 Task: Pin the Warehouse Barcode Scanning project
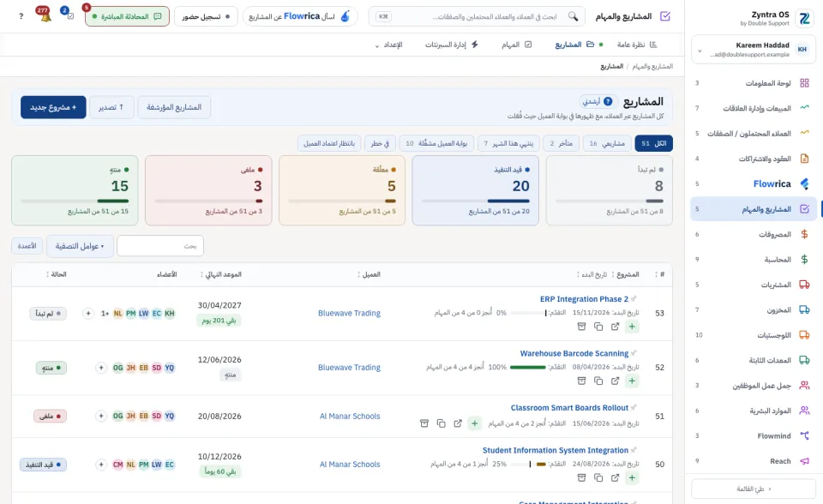coord(634,353)
